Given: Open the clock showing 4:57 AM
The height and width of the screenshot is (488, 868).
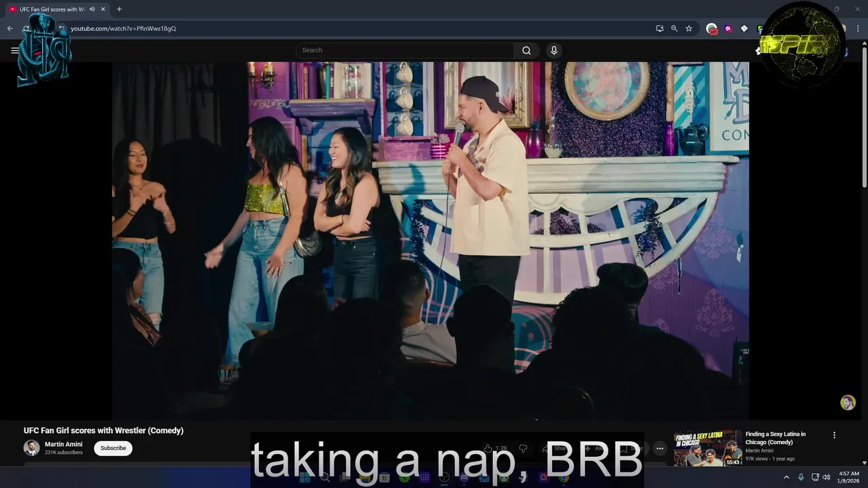Looking at the screenshot, I should point(849,476).
